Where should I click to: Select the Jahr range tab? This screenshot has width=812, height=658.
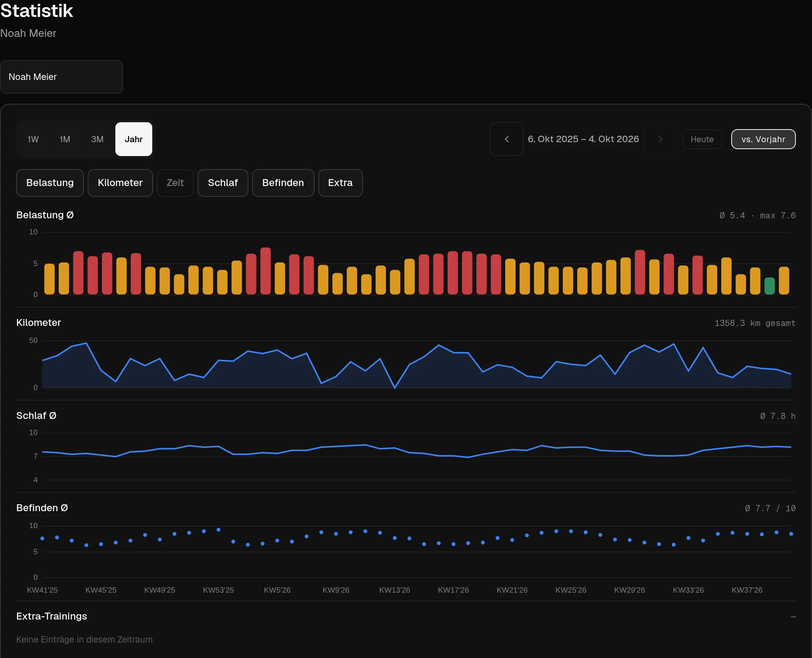point(134,139)
